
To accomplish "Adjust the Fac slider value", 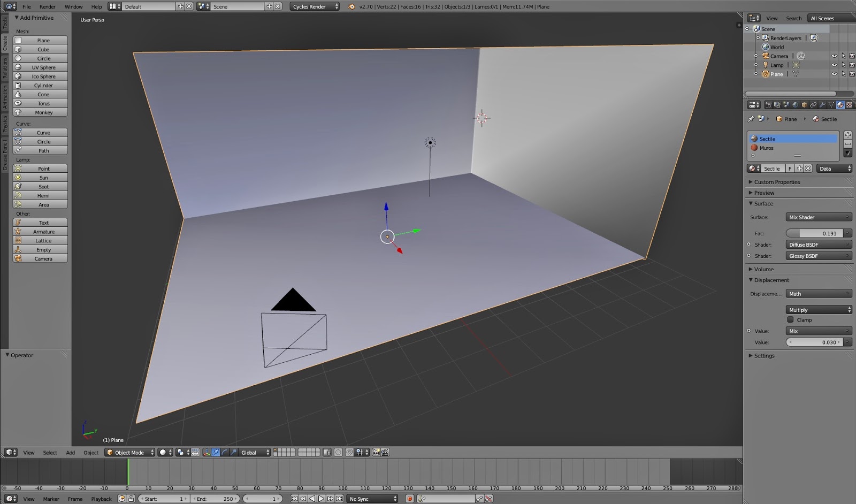I will (x=814, y=233).
